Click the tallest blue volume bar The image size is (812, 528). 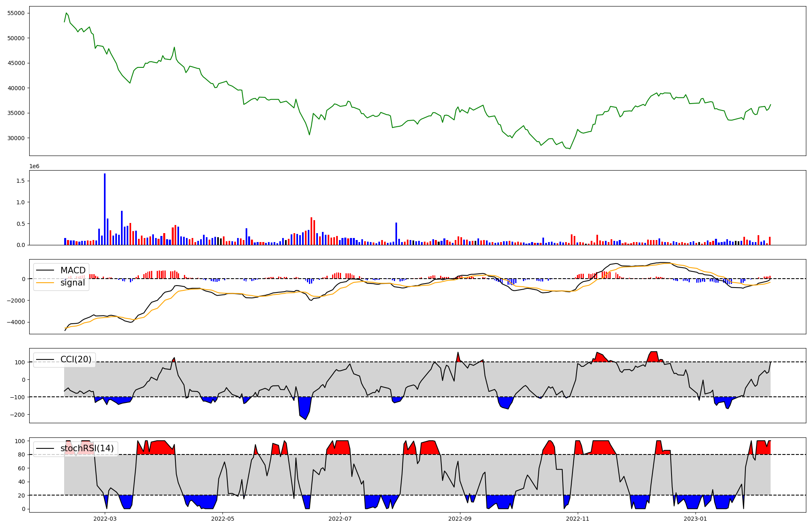[x=105, y=209]
